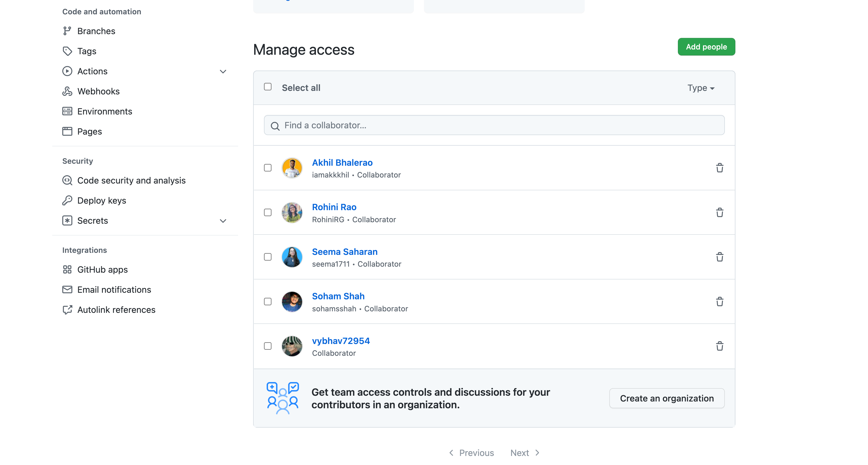Select Rohini Rao's checkbox
This screenshot has width=868, height=465.
coord(267,212)
